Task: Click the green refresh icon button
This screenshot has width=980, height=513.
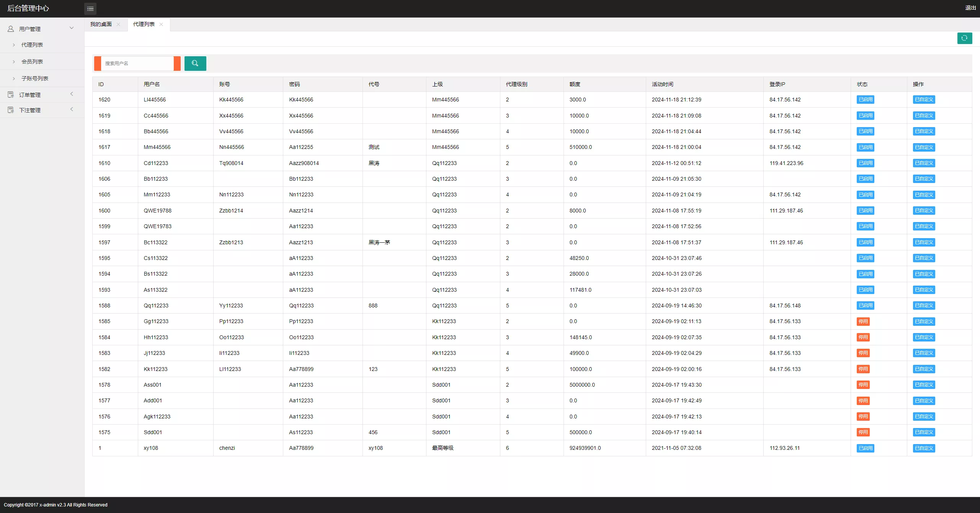Action: point(964,38)
